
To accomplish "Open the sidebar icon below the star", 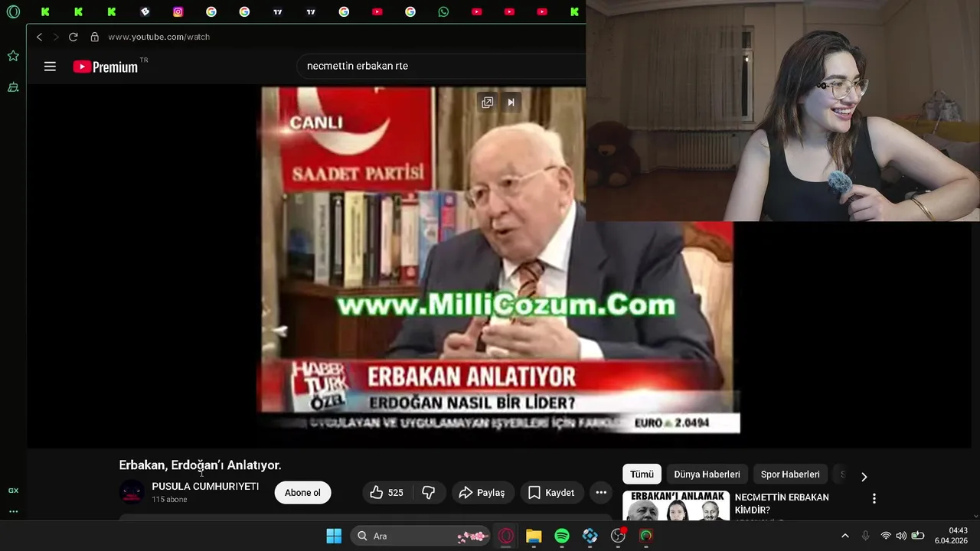I will click(13, 88).
